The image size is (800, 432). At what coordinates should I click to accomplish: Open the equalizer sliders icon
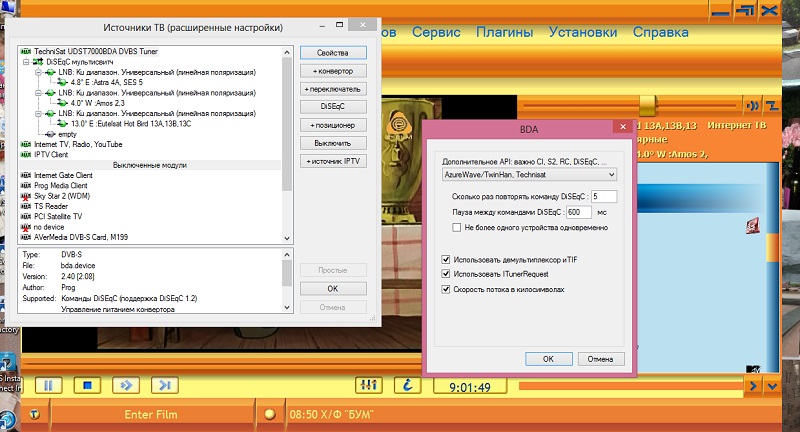pos(368,385)
